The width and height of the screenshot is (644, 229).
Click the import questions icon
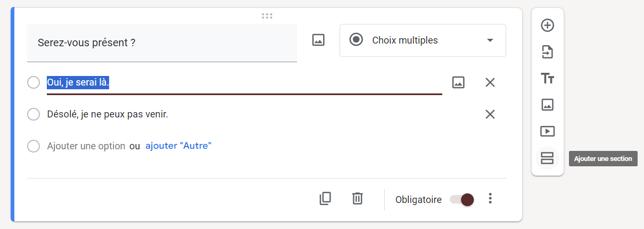click(547, 52)
